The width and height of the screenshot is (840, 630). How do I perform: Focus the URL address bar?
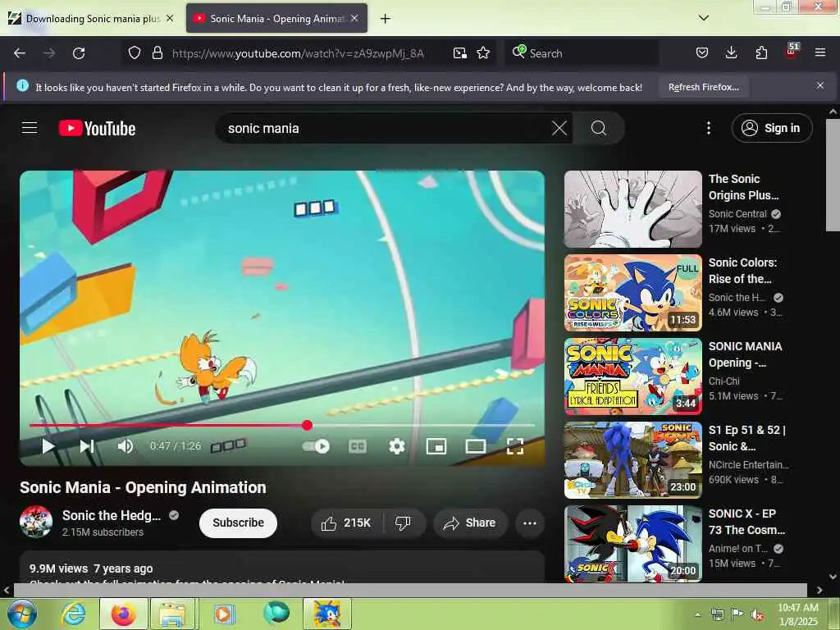(x=298, y=53)
